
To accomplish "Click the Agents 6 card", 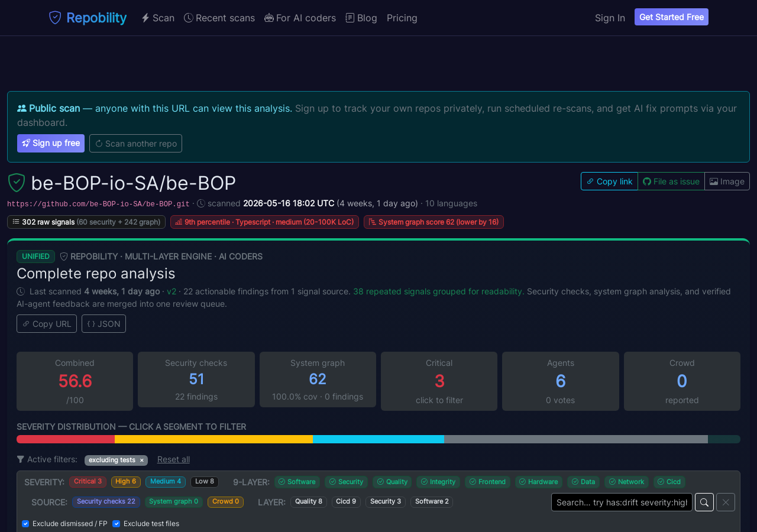I will click(561, 381).
